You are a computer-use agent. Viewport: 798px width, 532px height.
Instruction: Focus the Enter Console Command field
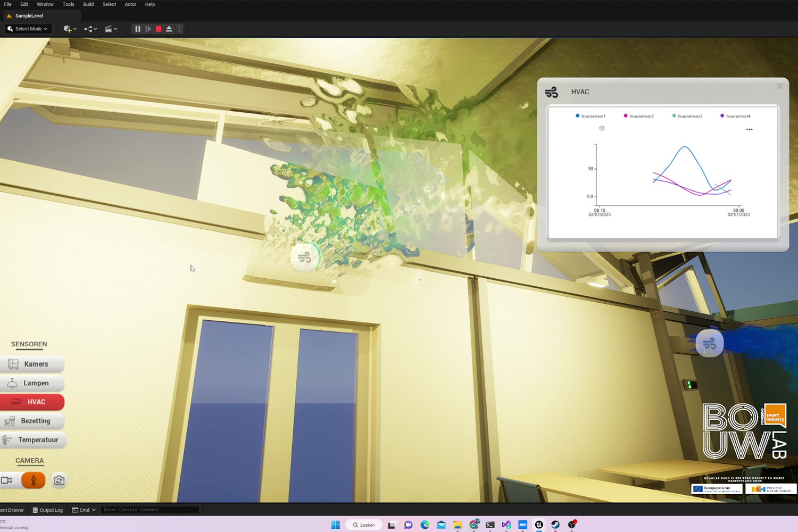[x=150, y=510]
